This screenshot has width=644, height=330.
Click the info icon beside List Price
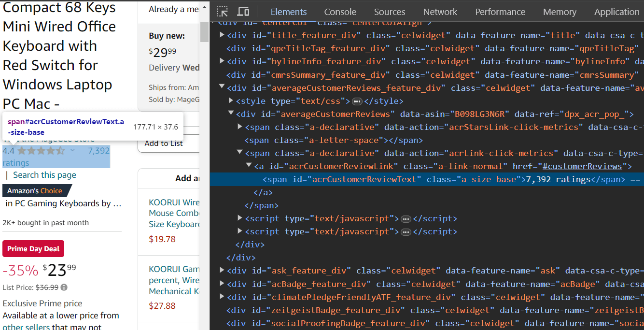pyautogui.click(x=64, y=287)
